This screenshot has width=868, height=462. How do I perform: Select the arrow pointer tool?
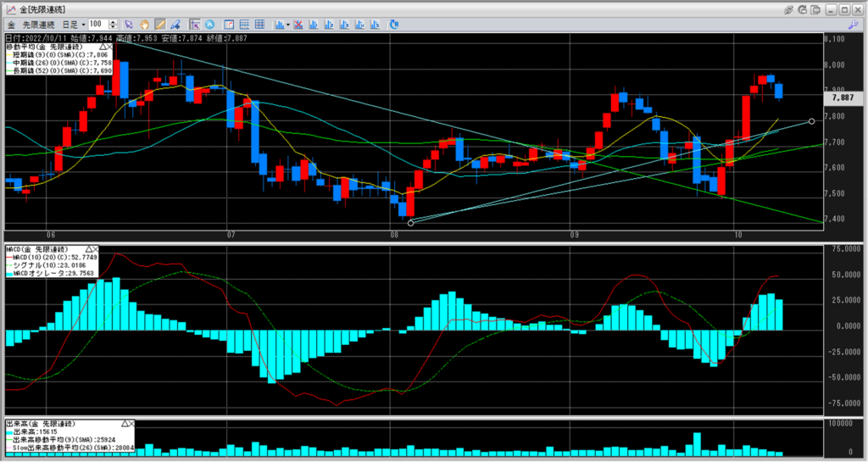pos(129,25)
